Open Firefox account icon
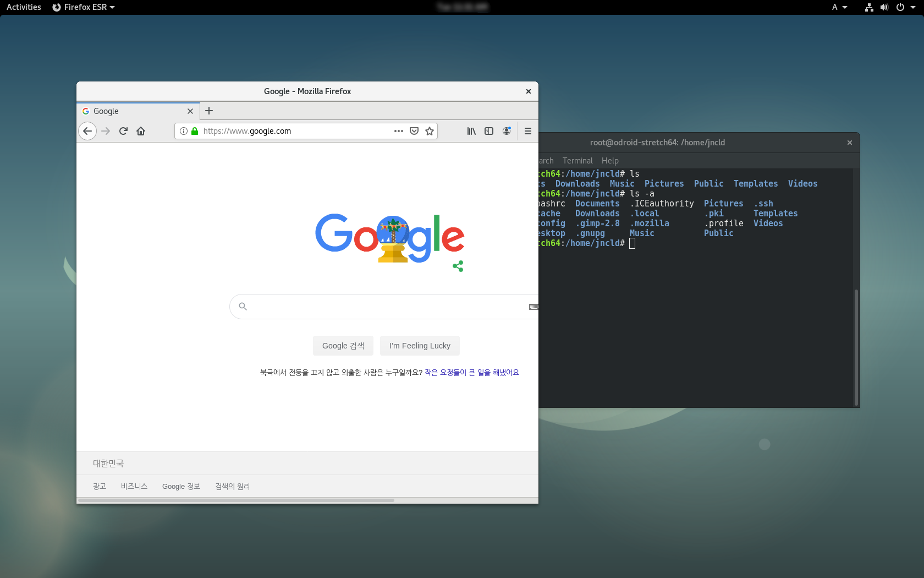This screenshot has width=924, height=578. click(x=507, y=131)
